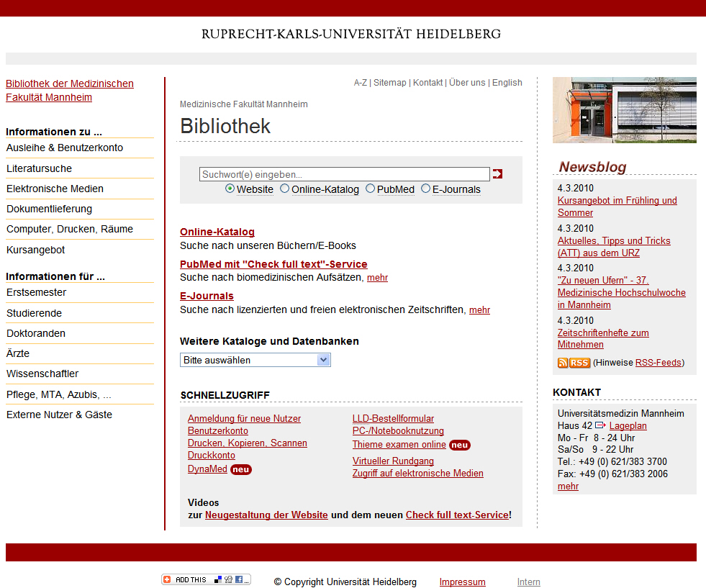The width and height of the screenshot is (706, 588).
Task: Click the Add This share button
Action: (x=206, y=579)
